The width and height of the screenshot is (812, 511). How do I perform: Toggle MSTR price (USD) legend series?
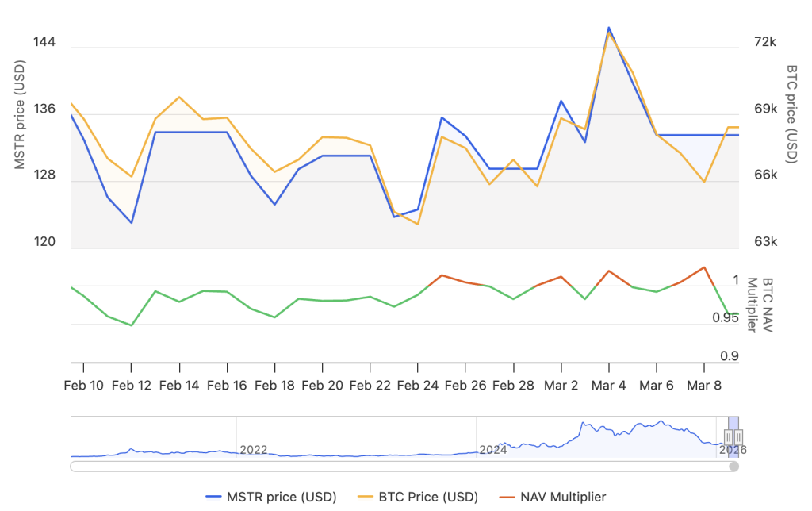[x=282, y=497]
